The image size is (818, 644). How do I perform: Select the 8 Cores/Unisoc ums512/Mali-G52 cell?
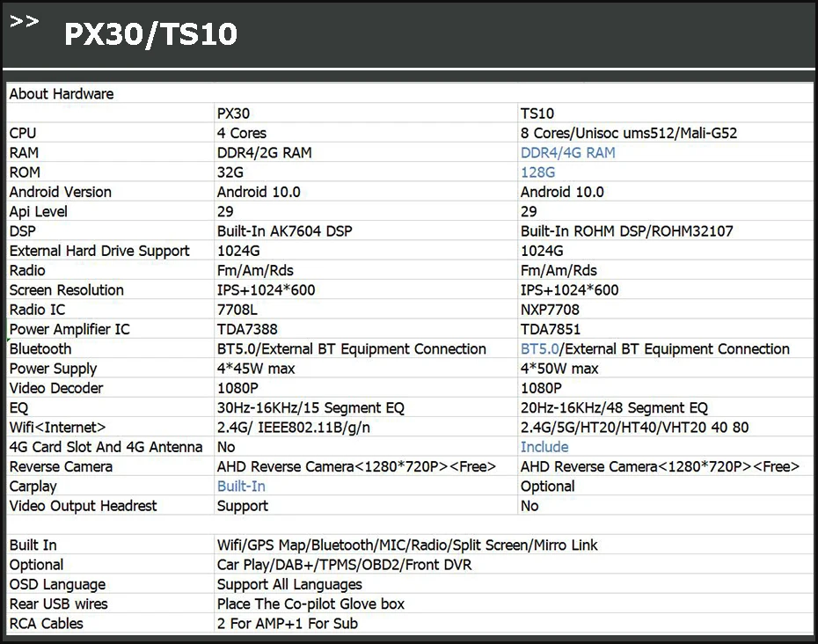point(628,134)
